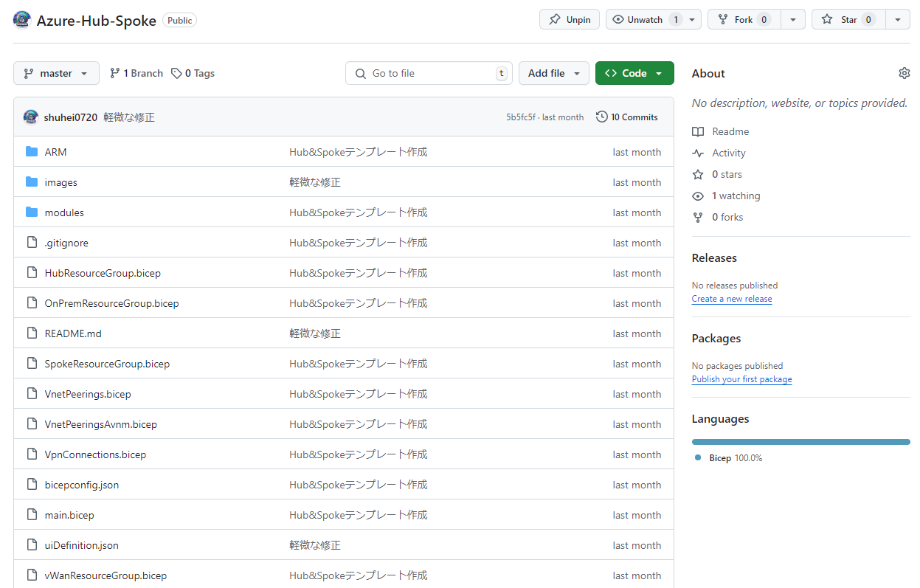
Task: Click the VpnConnections.bicep file icon
Action: [32, 454]
